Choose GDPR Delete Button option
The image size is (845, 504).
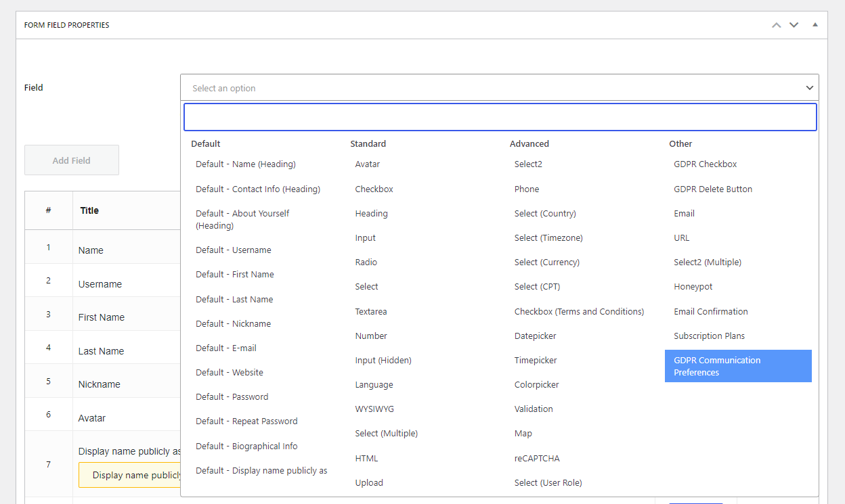(x=713, y=189)
